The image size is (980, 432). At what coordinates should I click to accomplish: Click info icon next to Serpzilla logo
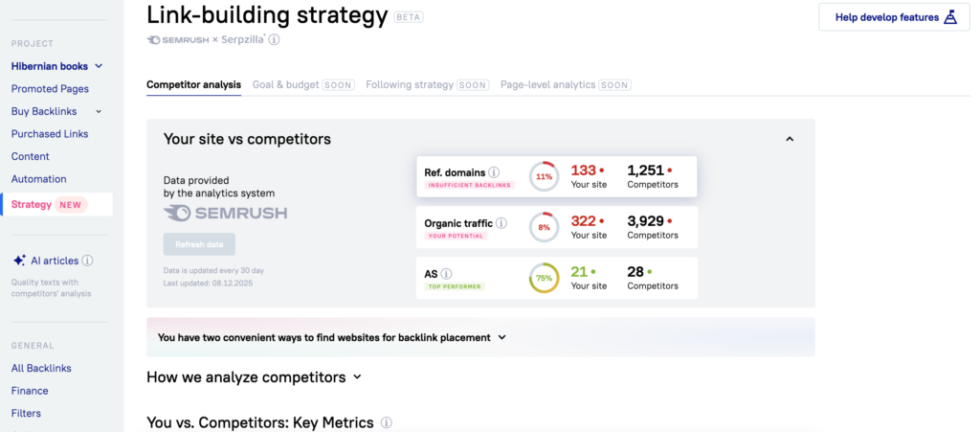[x=275, y=40]
